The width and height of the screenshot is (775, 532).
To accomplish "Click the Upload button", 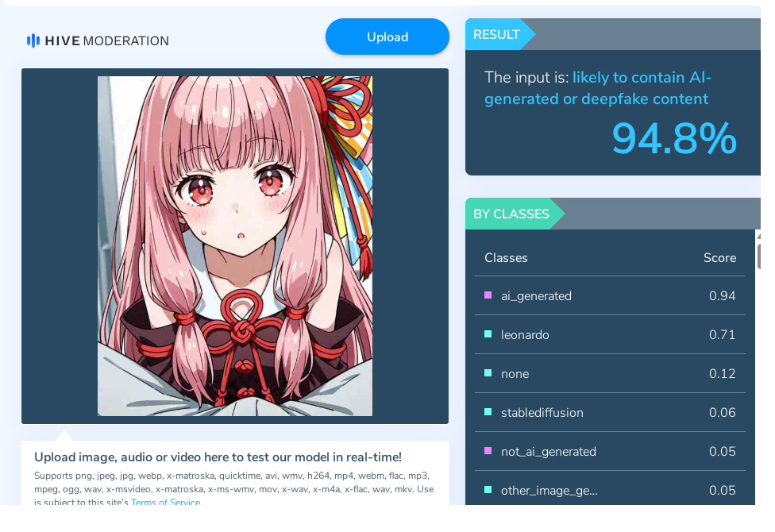I will pyautogui.click(x=387, y=37).
